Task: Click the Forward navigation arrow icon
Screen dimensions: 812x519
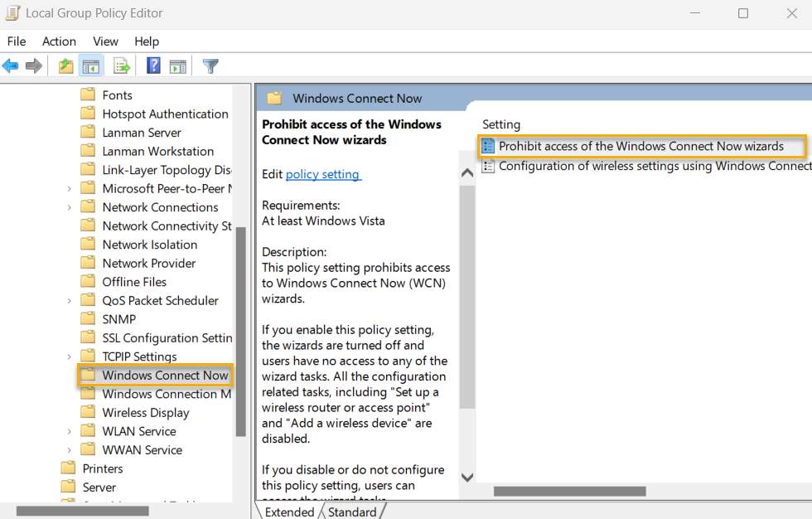Action: pos(32,65)
